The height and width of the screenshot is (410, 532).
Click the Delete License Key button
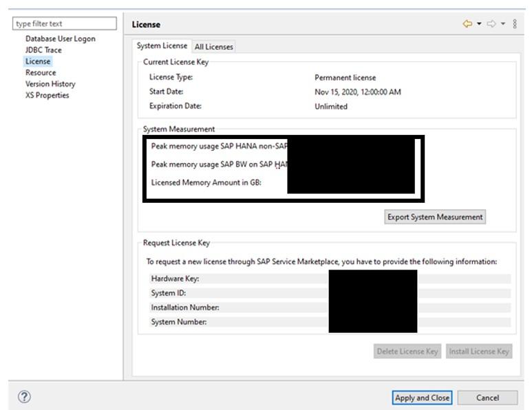tap(407, 352)
